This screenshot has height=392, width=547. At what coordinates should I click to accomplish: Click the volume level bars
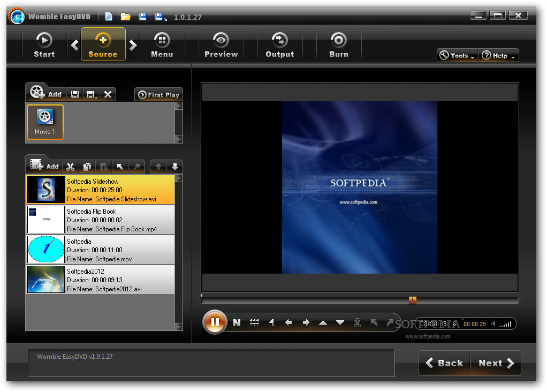[x=505, y=324]
